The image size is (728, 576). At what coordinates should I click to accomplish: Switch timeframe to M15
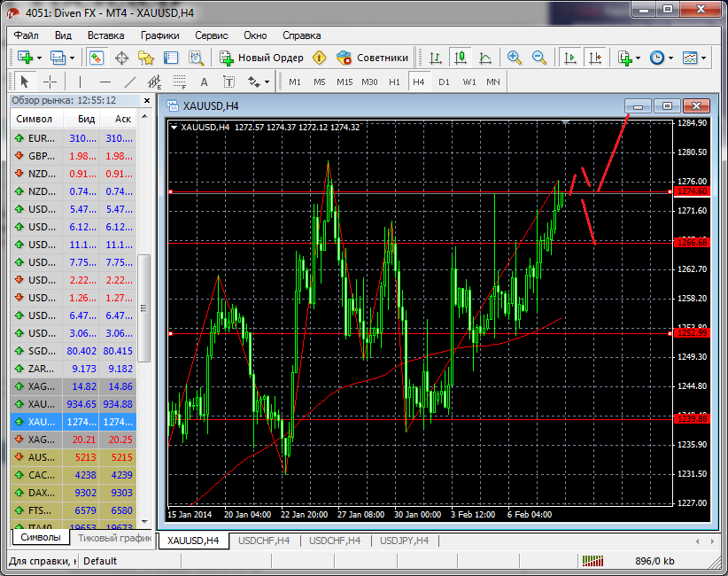tap(345, 82)
